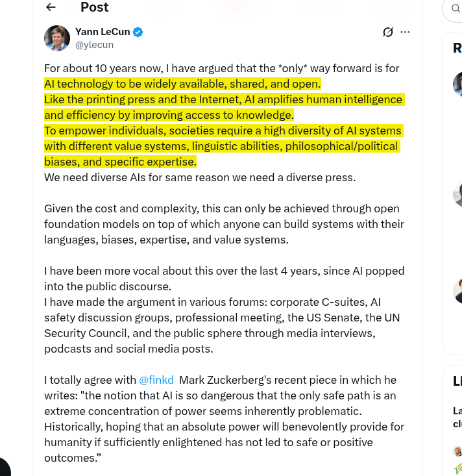Click the Zuckerberg quote paragraph text
462x476 pixels.
tap(224, 419)
